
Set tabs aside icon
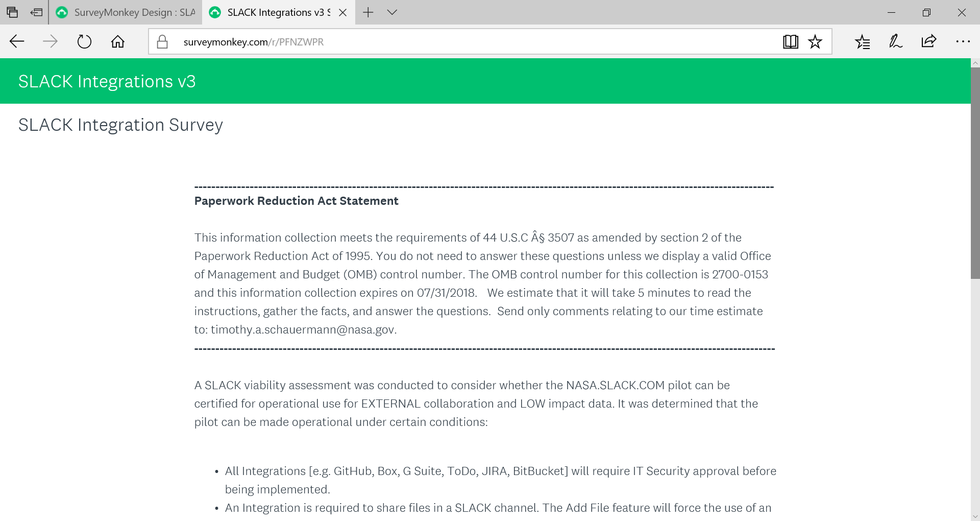click(36, 12)
